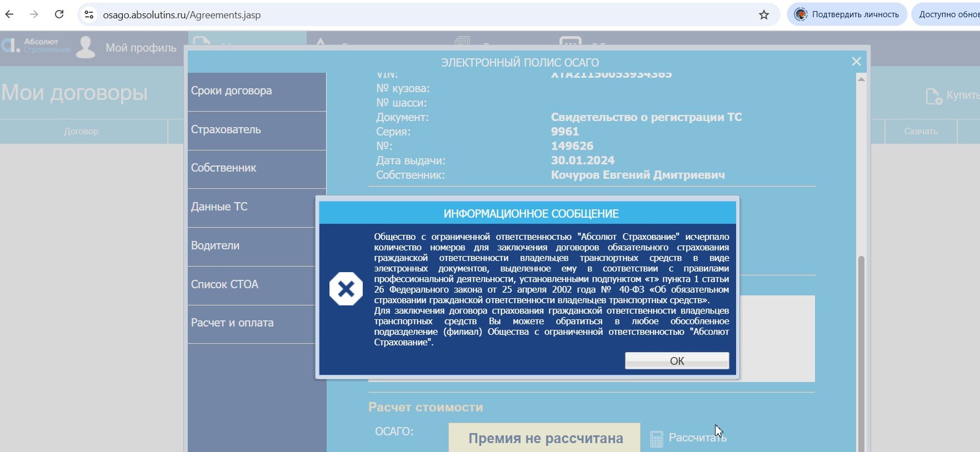Click the Мои договоры heading
980x452 pixels.
point(74,93)
